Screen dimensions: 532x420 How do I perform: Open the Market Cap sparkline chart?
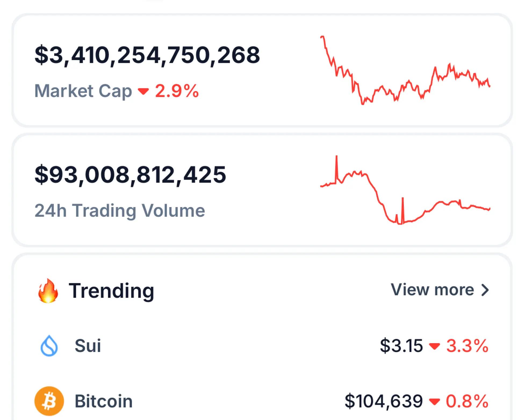coord(405,70)
